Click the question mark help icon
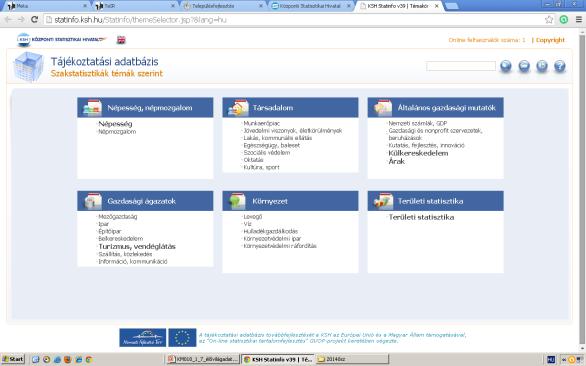 559,66
